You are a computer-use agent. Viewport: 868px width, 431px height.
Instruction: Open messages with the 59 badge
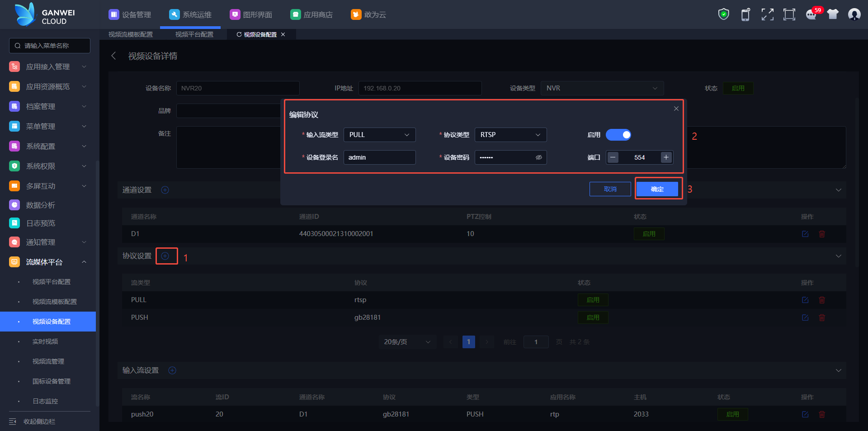pyautogui.click(x=811, y=14)
